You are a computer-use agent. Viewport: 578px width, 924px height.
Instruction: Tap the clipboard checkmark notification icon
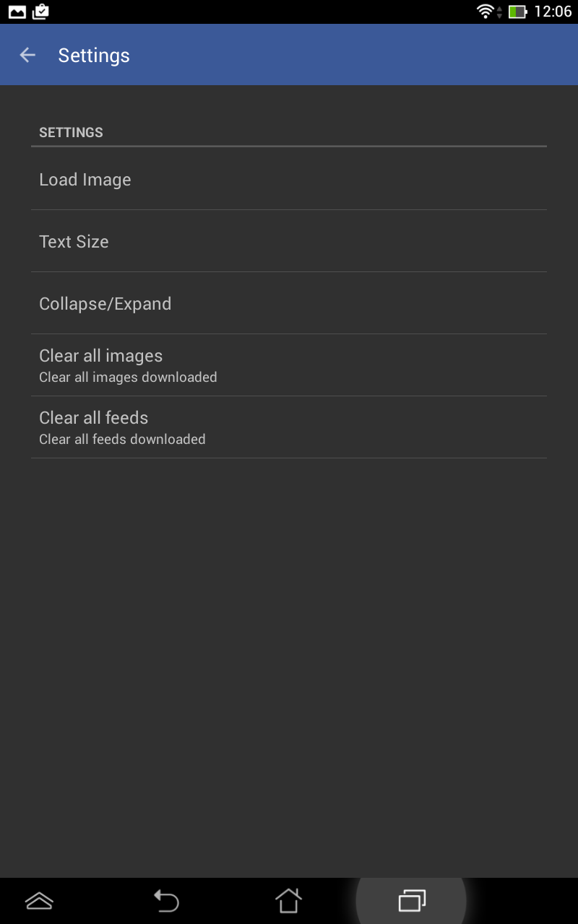pyautogui.click(x=41, y=12)
